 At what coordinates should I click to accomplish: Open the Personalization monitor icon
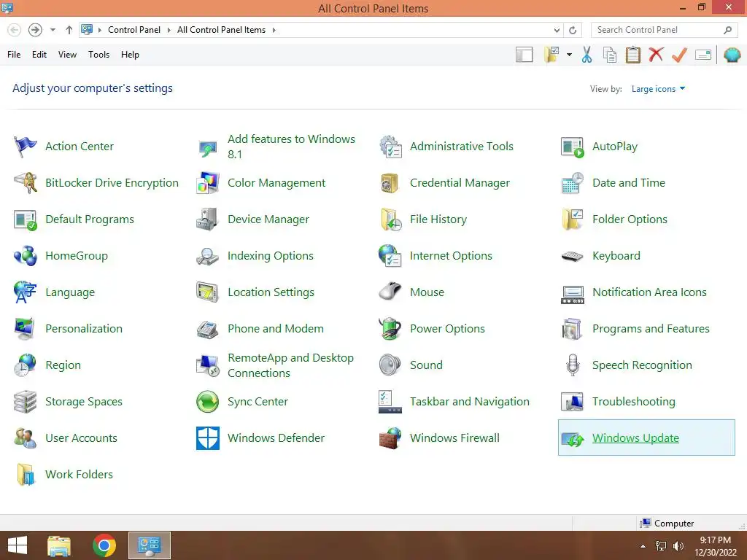[25, 329]
